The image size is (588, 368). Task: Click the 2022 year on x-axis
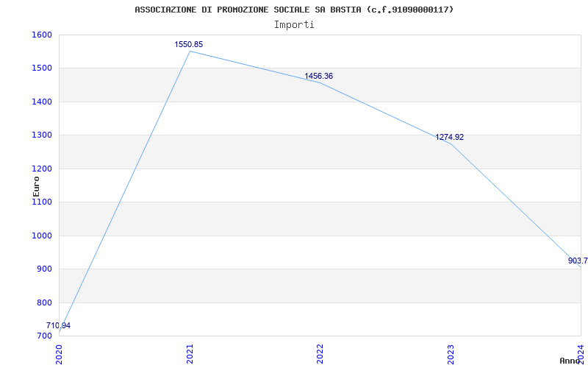click(320, 353)
